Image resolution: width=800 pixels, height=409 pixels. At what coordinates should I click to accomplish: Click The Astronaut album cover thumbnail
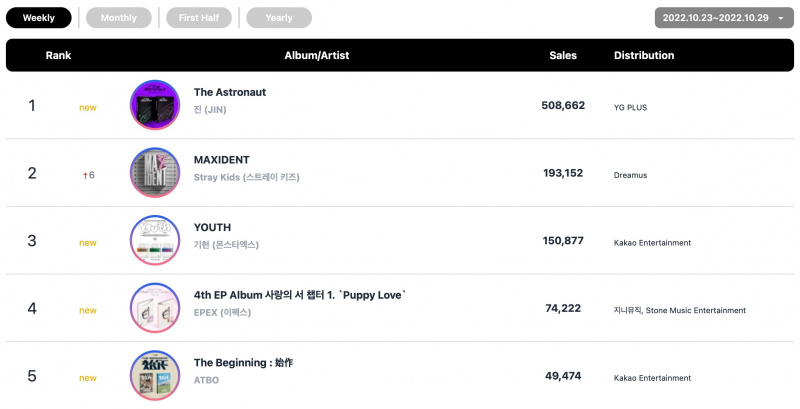[x=155, y=105]
